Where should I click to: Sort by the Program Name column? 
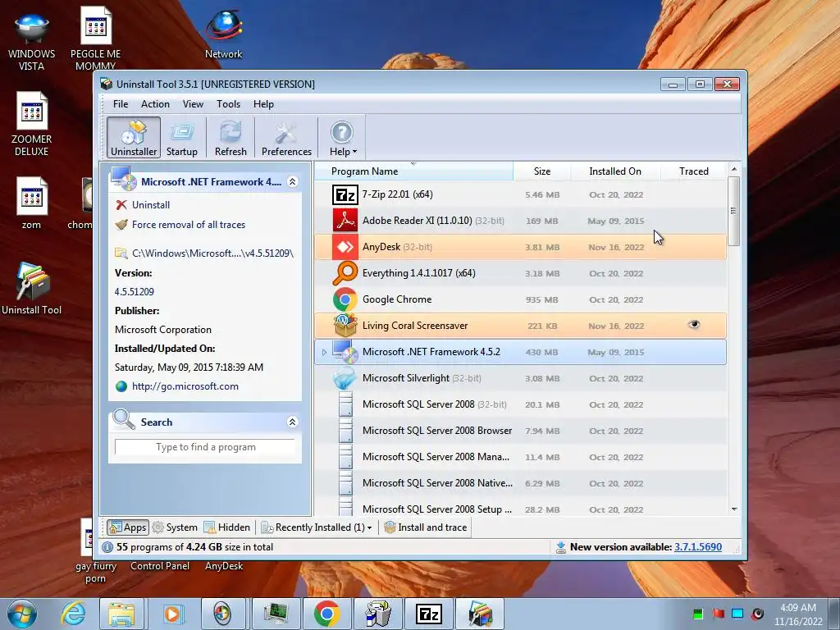click(413, 171)
